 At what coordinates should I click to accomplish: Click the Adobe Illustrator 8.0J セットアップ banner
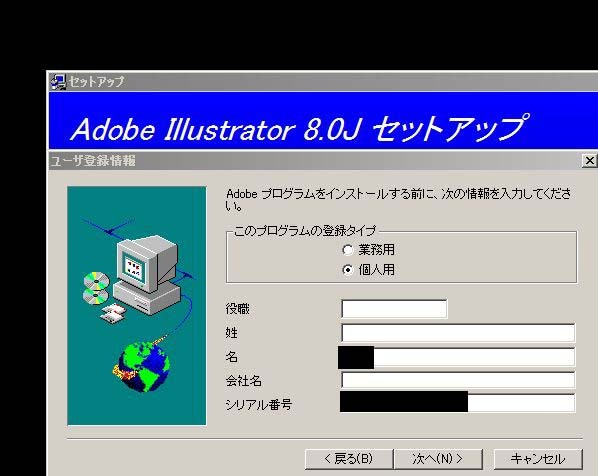tap(323, 121)
